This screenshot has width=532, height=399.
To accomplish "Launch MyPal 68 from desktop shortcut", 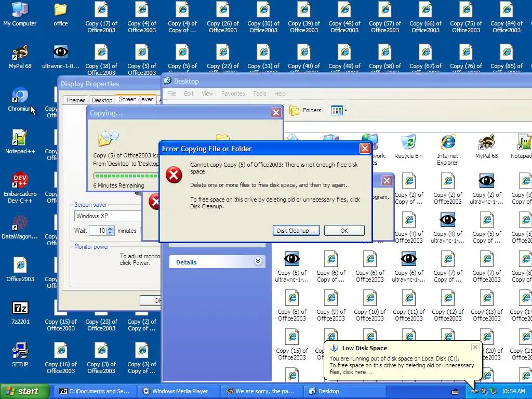I will coord(20,57).
